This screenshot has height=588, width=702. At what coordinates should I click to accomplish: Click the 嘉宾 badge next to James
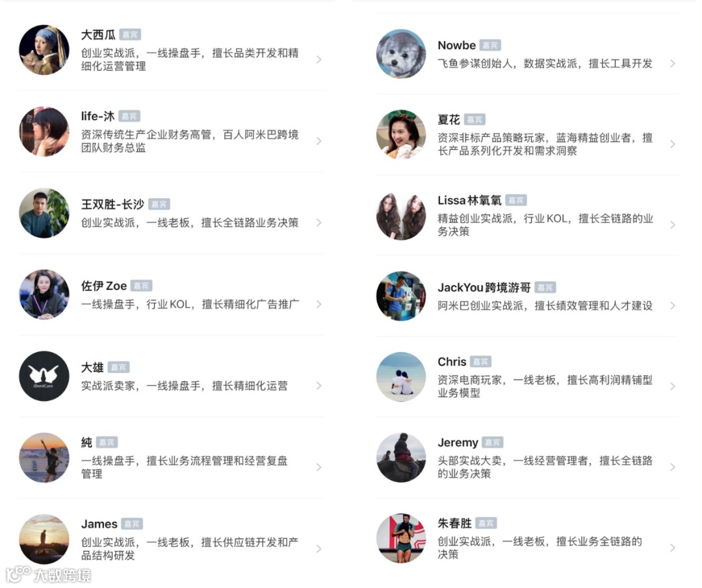[x=131, y=524]
